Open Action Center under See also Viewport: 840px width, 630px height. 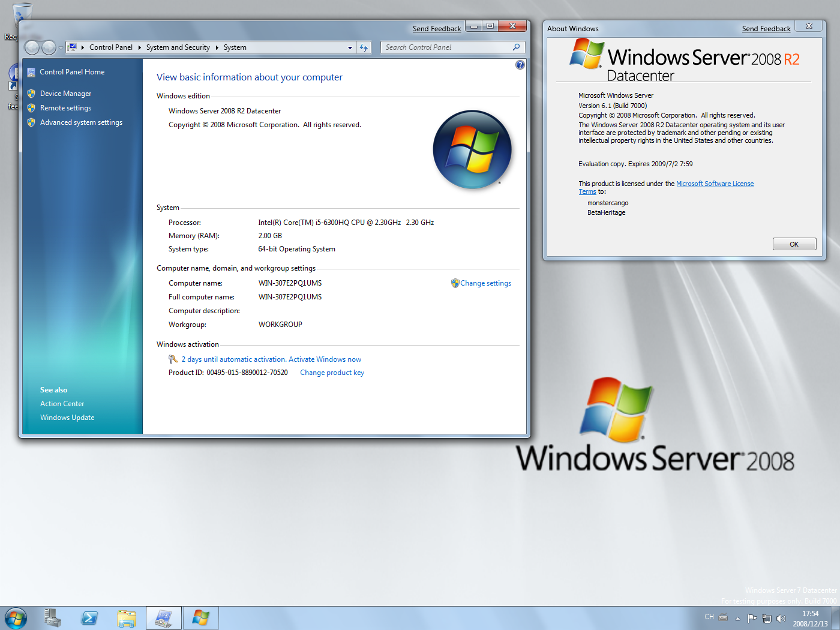click(x=62, y=404)
